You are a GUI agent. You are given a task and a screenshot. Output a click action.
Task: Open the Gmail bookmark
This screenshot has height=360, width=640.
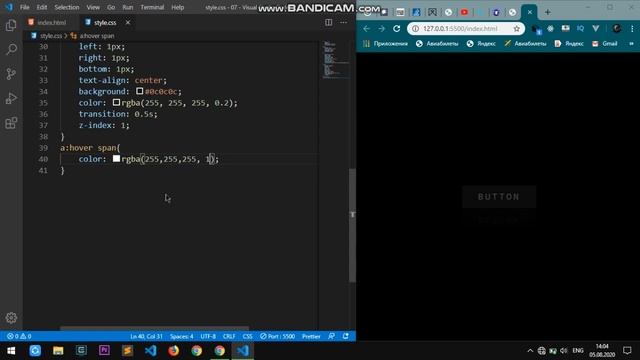(x=605, y=44)
